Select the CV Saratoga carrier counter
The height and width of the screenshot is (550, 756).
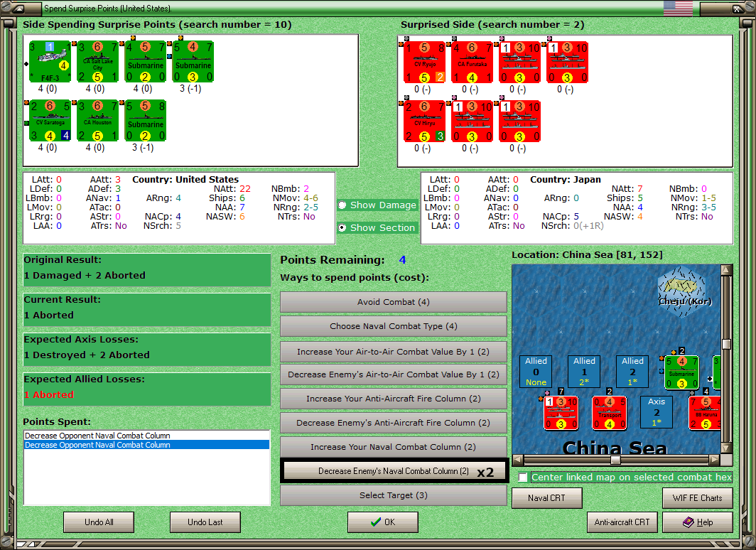[50, 121]
